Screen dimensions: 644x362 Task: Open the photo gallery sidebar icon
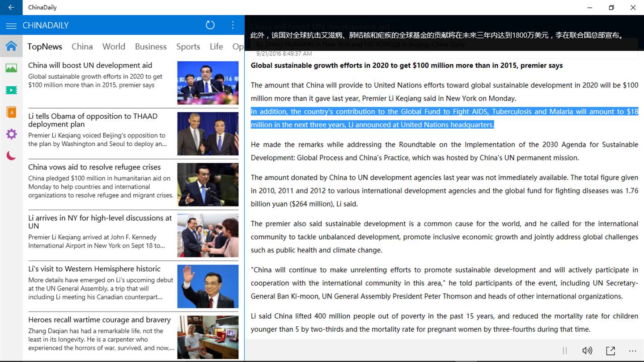pyautogui.click(x=11, y=68)
